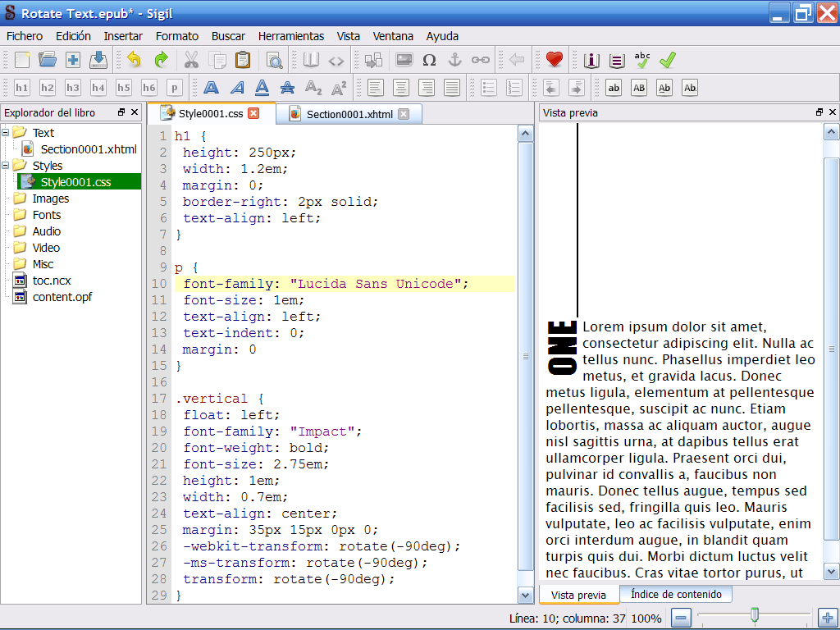Click the zoom slider in status bar
This screenshot has width=840, height=630.
click(754, 615)
